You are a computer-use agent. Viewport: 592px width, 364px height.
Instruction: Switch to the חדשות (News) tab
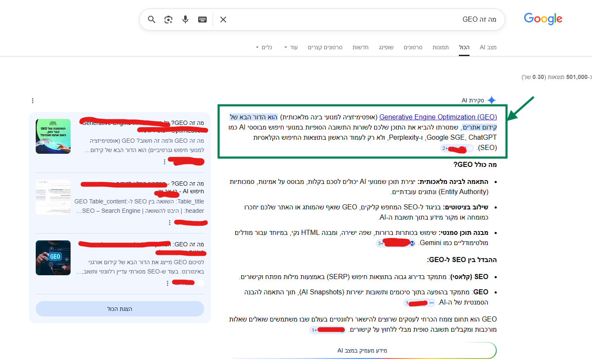361,47
